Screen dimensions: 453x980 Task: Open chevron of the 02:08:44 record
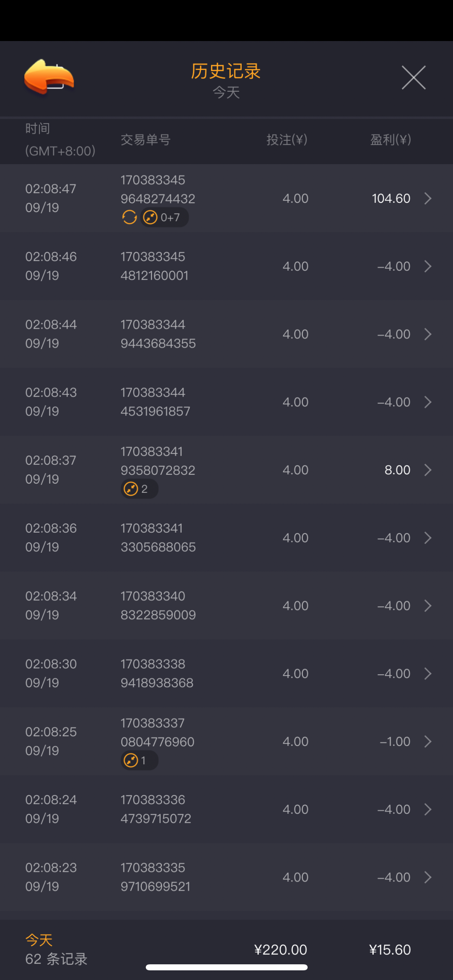click(x=428, y=334)
